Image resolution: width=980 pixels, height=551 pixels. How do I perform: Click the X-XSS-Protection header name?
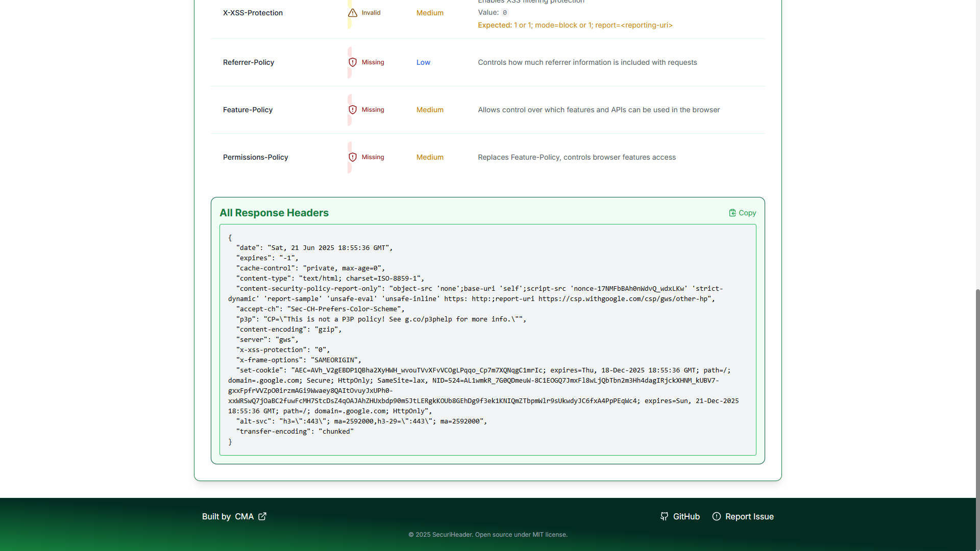click(x=253, y=13)
